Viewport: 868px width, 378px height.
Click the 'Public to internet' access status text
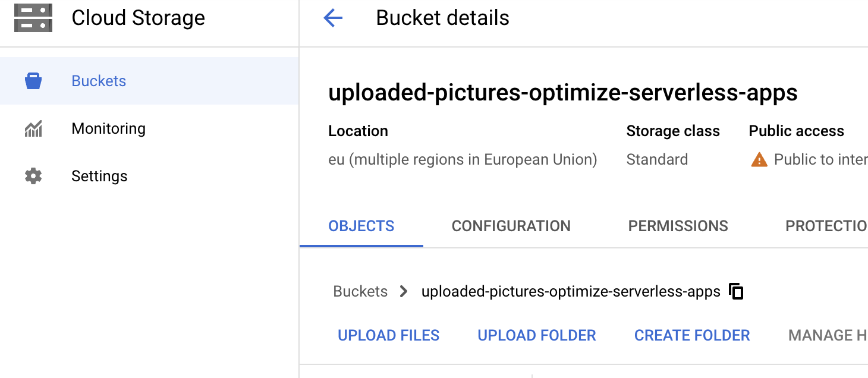coord(820,160)
